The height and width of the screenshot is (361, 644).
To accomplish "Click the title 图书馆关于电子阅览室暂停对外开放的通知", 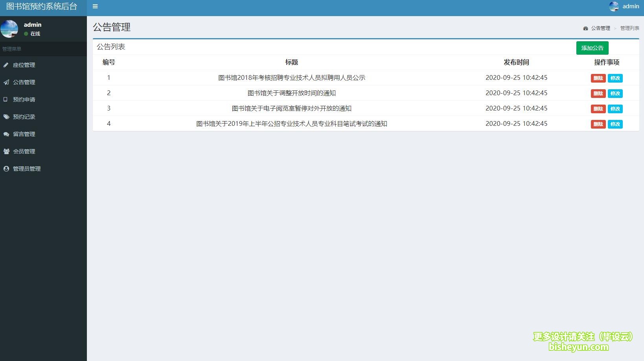I will coord(292,109).
